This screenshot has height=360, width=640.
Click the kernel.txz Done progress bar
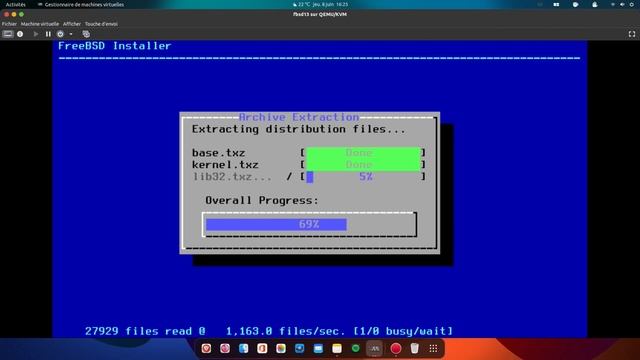pos(363,165)
